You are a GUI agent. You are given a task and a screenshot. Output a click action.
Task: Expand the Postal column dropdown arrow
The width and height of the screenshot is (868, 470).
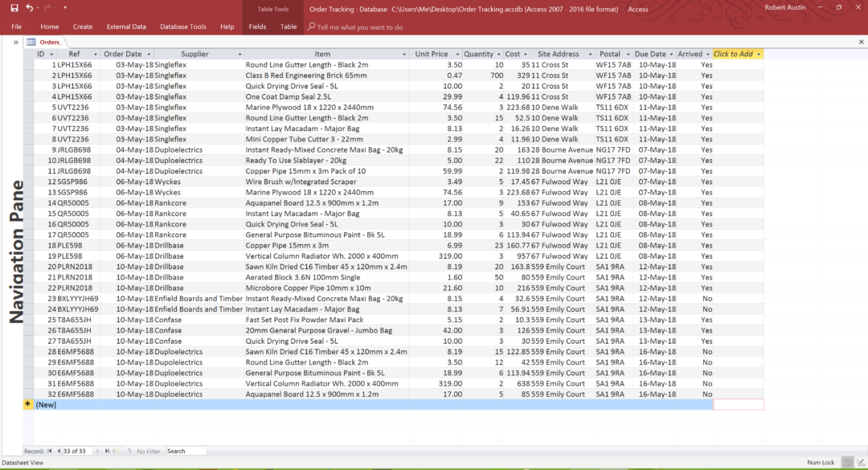(x=628, y=55)
